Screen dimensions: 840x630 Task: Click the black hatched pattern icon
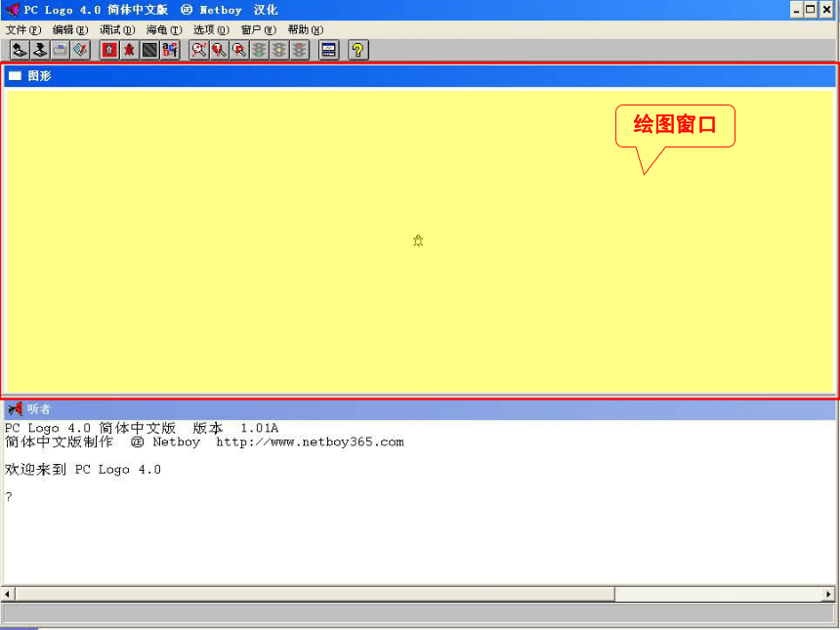coord(149,50)
